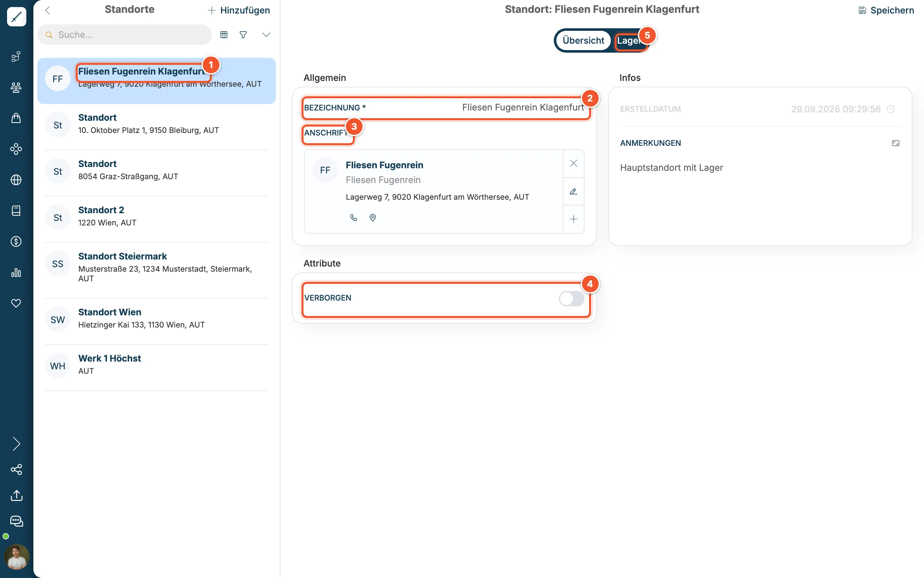Viewport: 924px width, 578px height.
Task: Open the globe sidebar icon
Action: (16, 180)
